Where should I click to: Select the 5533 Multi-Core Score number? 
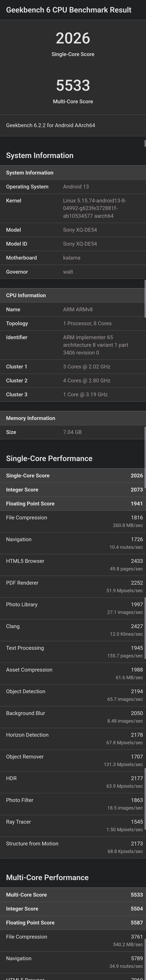(73, 85)
